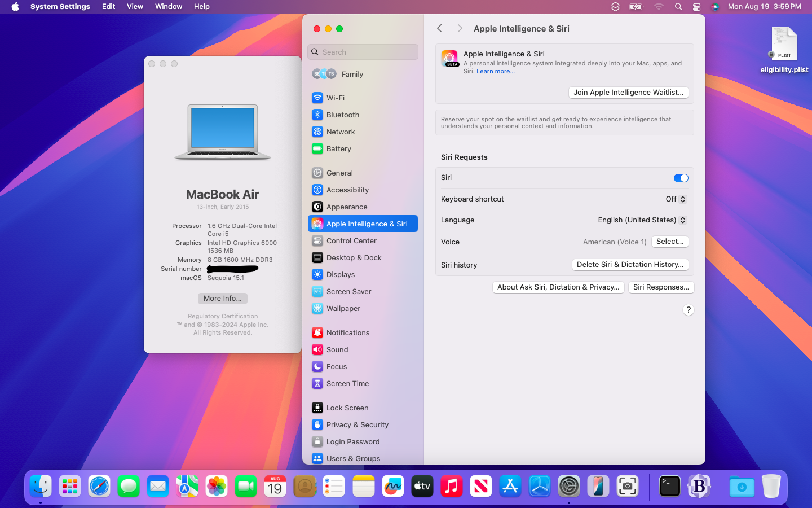The height and width of the screenshot is (508, 812).
Task: Open the Language dropdown menu
Action: point(642,220)
